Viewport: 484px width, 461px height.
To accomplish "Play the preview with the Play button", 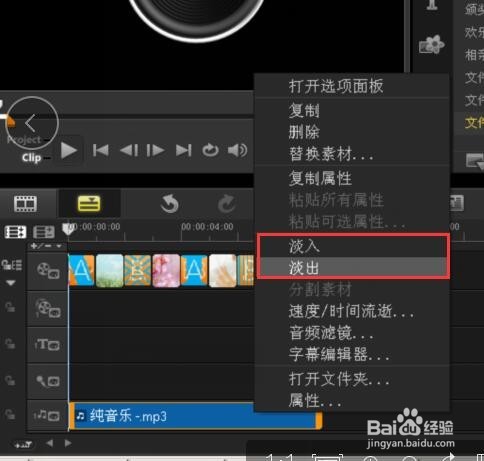I will tap(69, 151).
